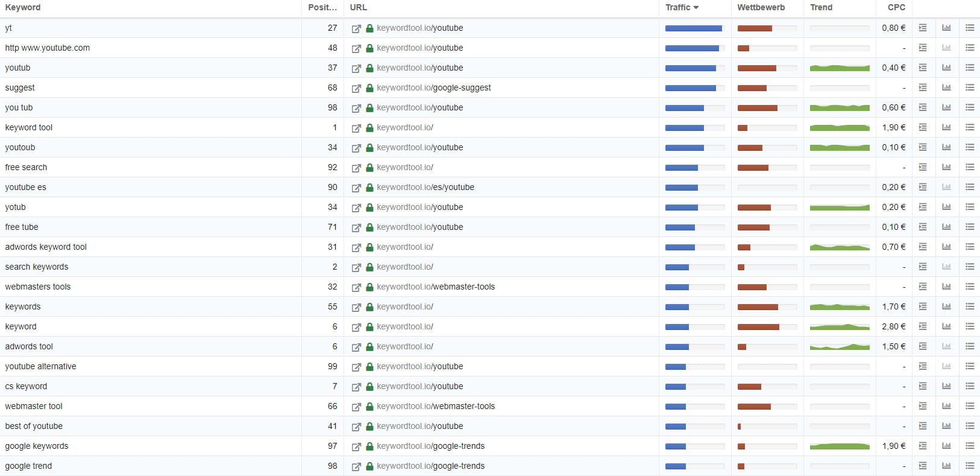Viewport: 980px width, 476px height.
Task: Open external link icon in 'yt' row
Action: (356, 28)
